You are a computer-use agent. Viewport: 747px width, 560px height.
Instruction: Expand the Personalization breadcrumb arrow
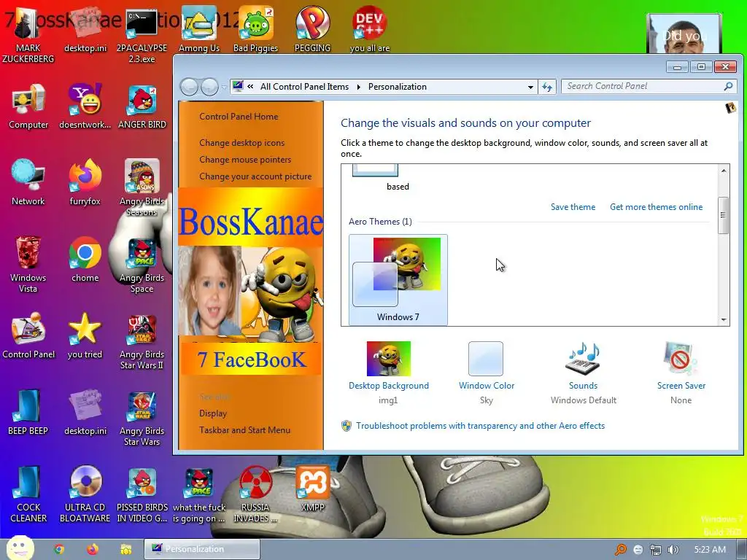click(x=358, y=87)
